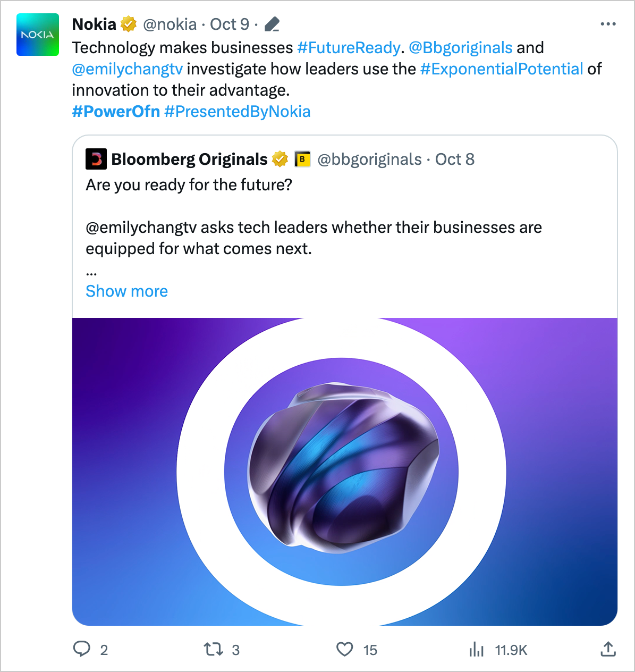Click the edited-post pencil icon
This screenshot has width=635, height=672.
pos(272,24)
